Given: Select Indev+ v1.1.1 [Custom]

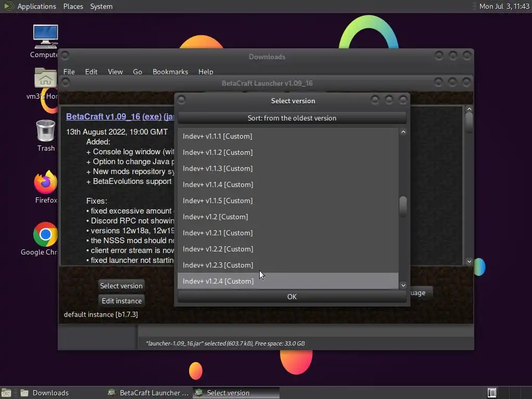Looking at the screenshot, I should 288,136.
